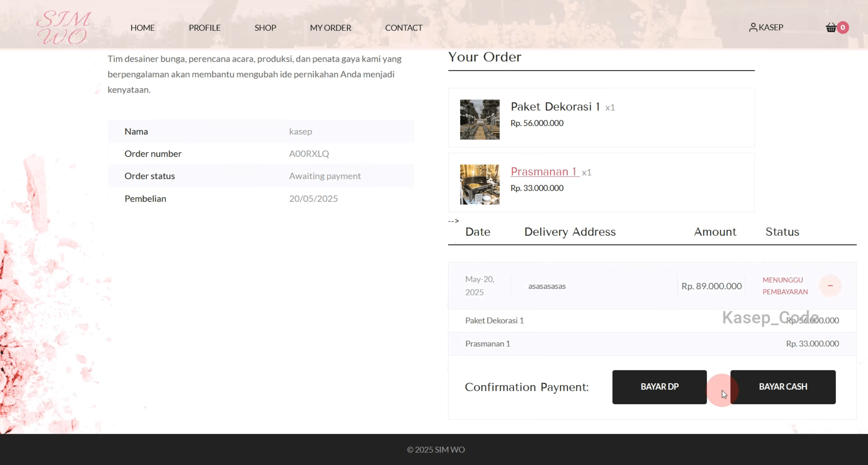The height and width of the screenshot is (465, 868).
Task: Click the Status column header
Action: (782, 232)
